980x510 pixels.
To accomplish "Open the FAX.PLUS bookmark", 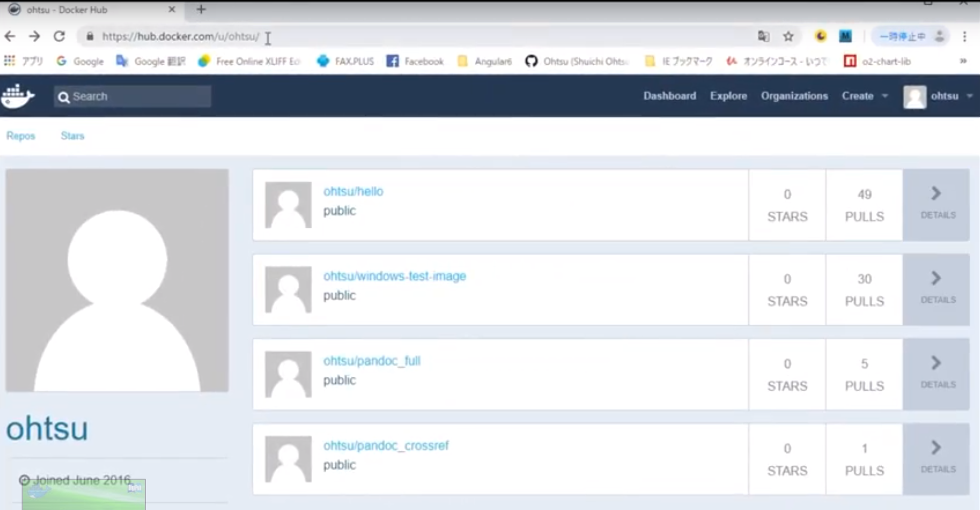I will point(345,61).
